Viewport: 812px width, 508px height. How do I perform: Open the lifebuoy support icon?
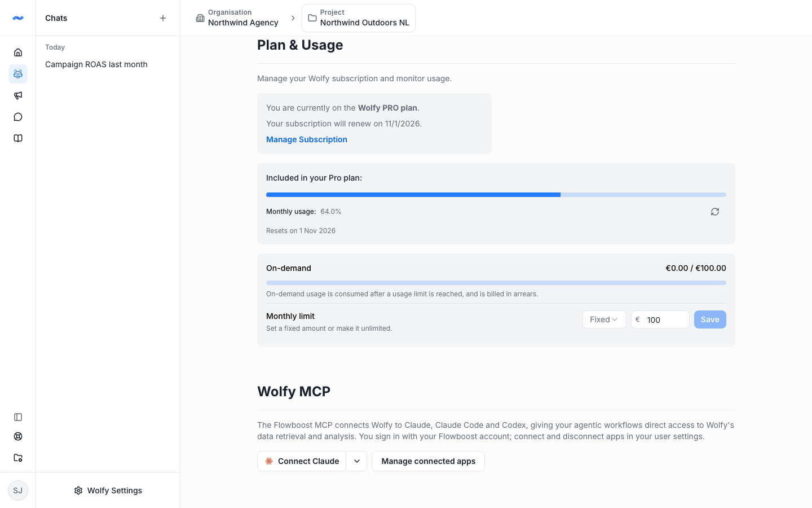tap(18, 436)
